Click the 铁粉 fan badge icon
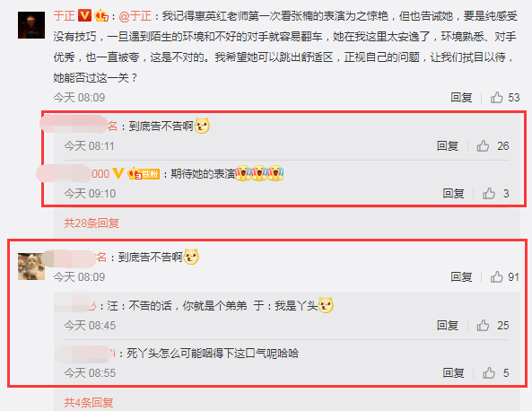Screen dimensions: 532x411 (144, 174)
